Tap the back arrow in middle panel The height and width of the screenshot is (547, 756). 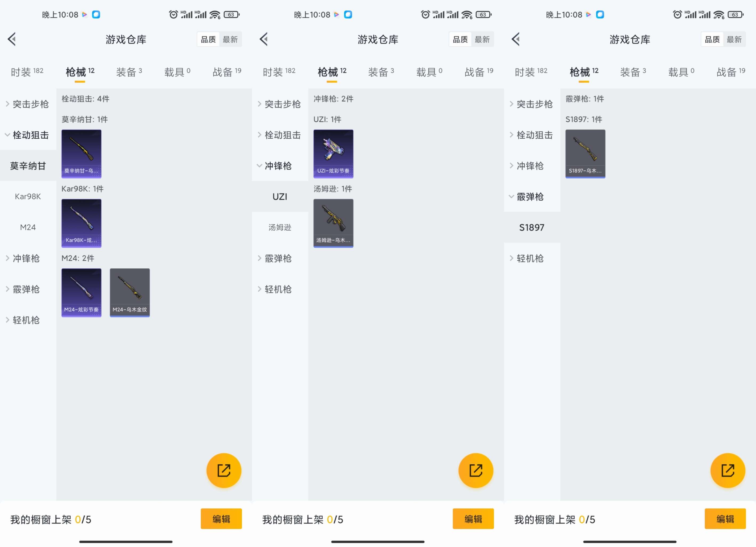click(264, 39)
